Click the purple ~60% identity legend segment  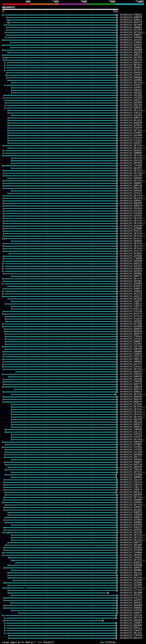coord(73,4)
